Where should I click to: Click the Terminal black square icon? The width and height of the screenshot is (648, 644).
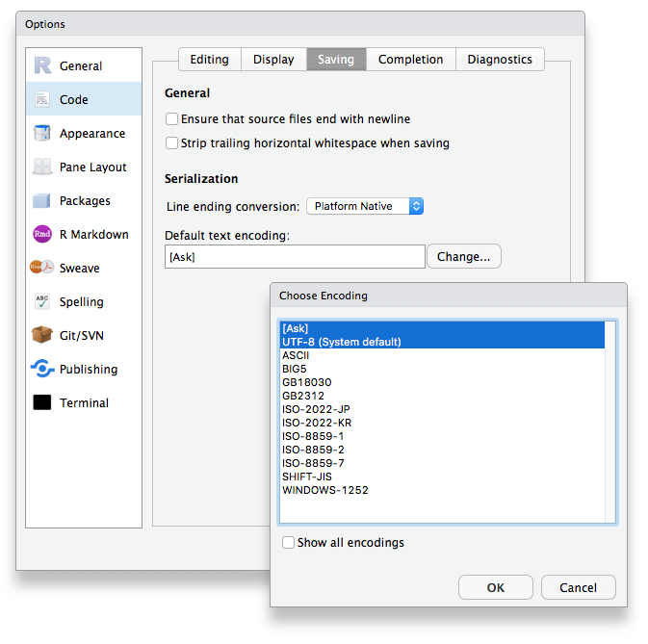pyautogui.click(x=42, y=402)
